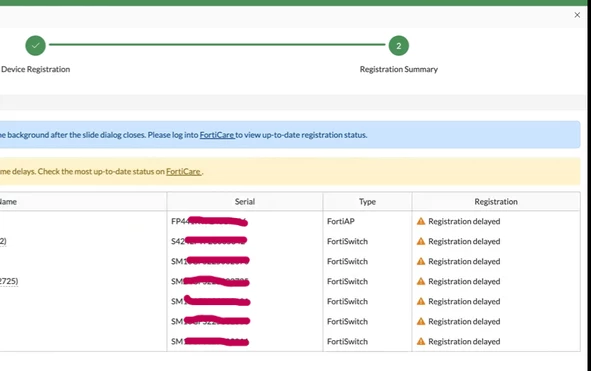591x371 pixels.
Task: Select step 2 Registration Summary circle
Action: (x=399, y=46)
